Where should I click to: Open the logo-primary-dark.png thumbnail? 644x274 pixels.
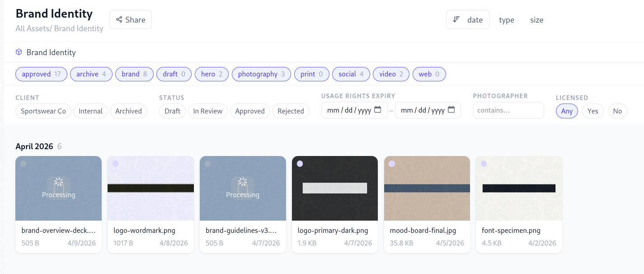[x=335, y=188]
